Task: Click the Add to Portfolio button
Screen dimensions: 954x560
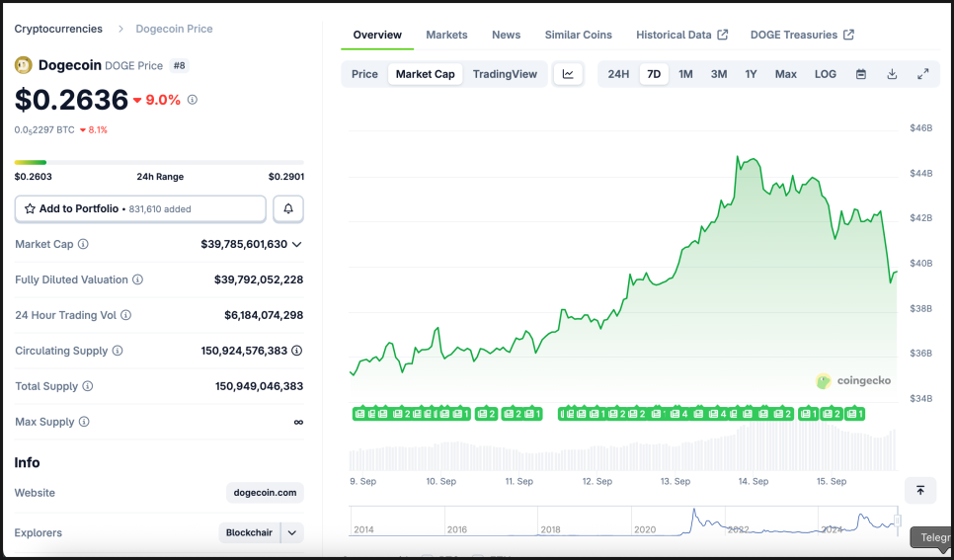Action: 140,208
